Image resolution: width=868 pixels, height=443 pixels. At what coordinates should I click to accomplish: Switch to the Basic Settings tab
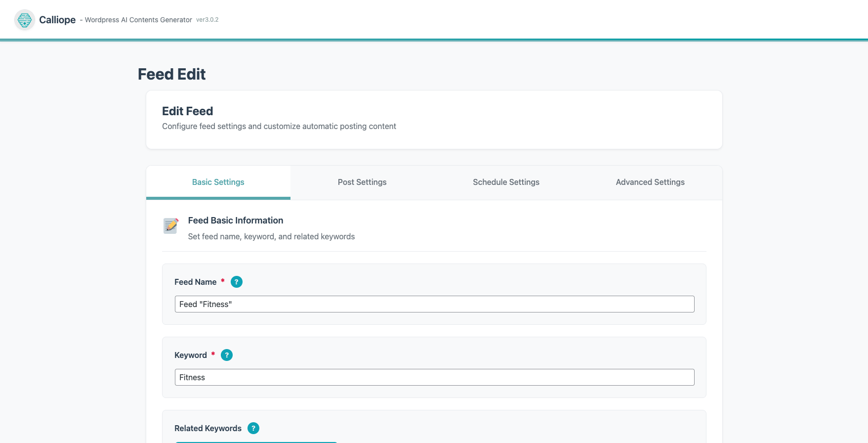[x=218, y=182]
